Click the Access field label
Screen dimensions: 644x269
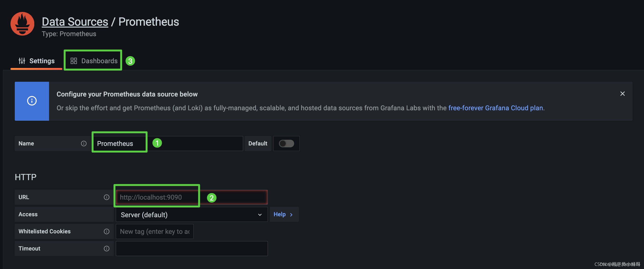click(28, 214)
